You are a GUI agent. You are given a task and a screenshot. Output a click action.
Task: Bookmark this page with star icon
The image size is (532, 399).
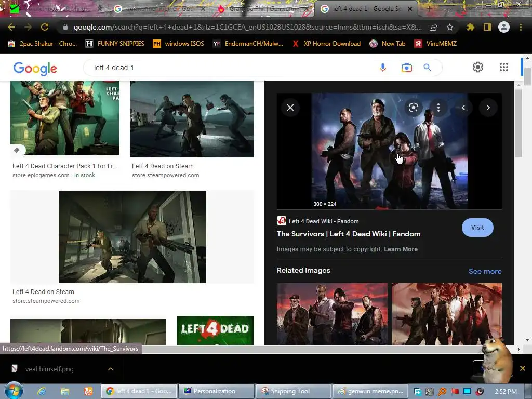[x=450, y=27]
